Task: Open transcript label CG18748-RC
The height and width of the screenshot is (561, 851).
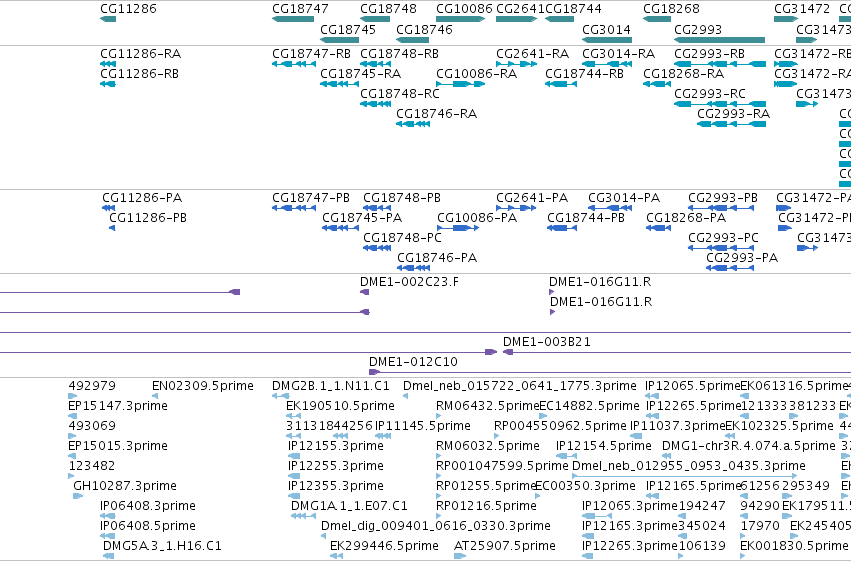Action: click(x=399, y=93)
